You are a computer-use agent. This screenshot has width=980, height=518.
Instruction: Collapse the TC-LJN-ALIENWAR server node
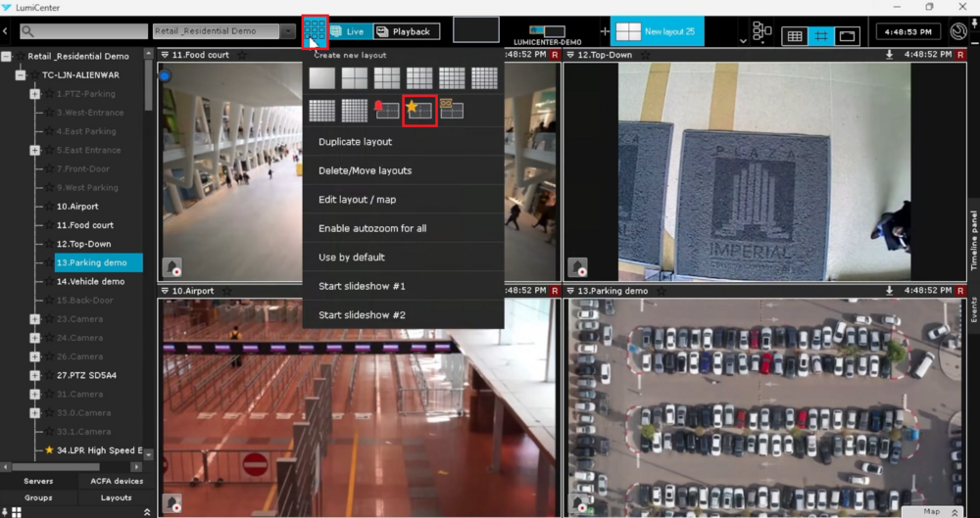pyautogui.click(x=20, y=75)
